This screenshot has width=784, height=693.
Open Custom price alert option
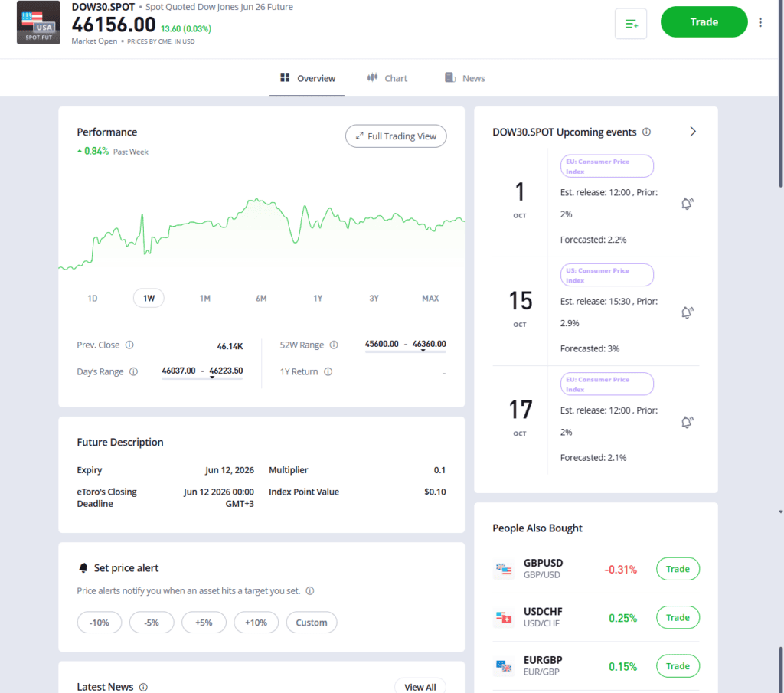[312, 623]
